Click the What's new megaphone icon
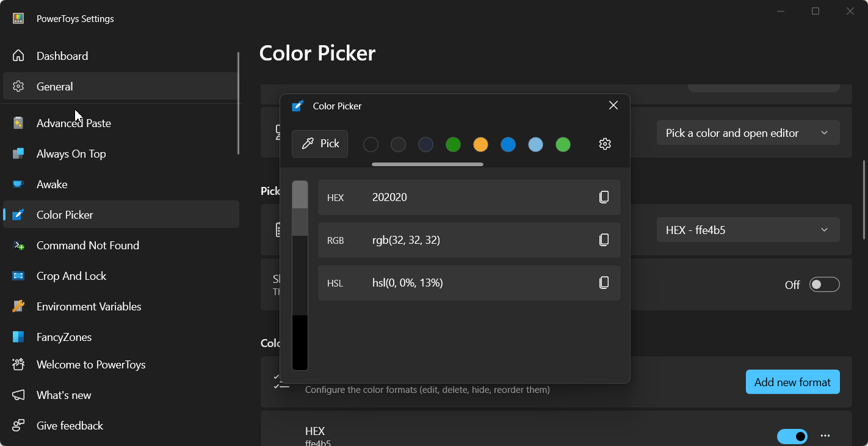This screenshot has height=446, width=868. 18,395
